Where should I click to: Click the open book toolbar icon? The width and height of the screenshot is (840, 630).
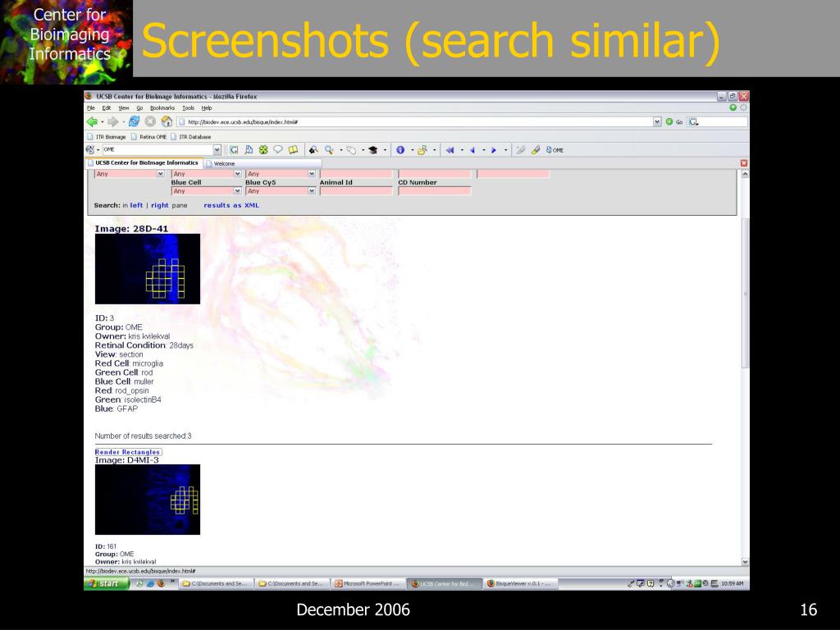(x=293, y=150)
